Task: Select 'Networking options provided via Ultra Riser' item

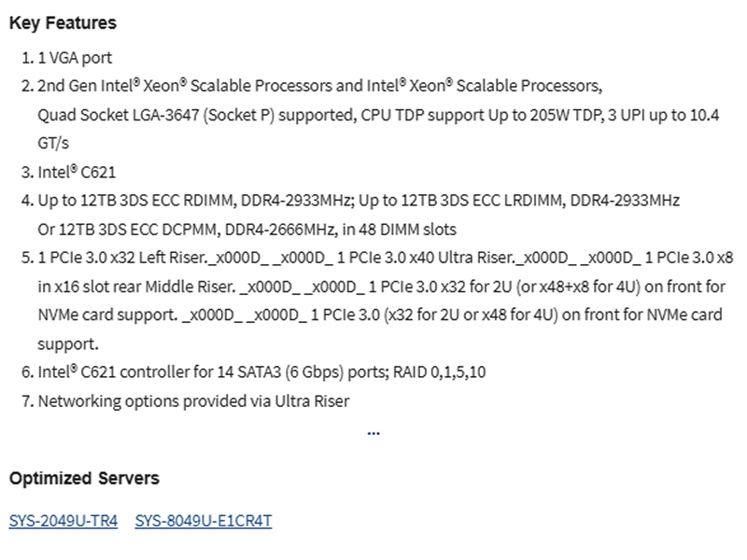Action: click(193, 401)
